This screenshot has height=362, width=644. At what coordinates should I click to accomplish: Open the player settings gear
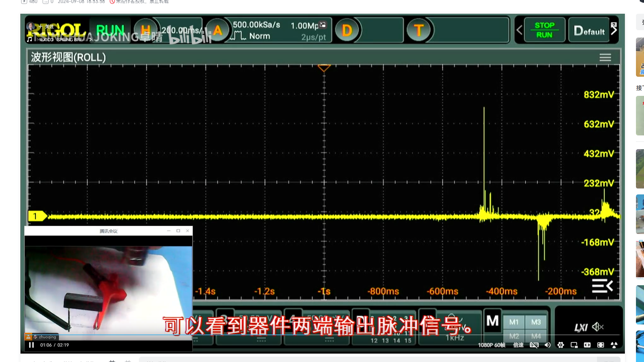tap(560, 345)
